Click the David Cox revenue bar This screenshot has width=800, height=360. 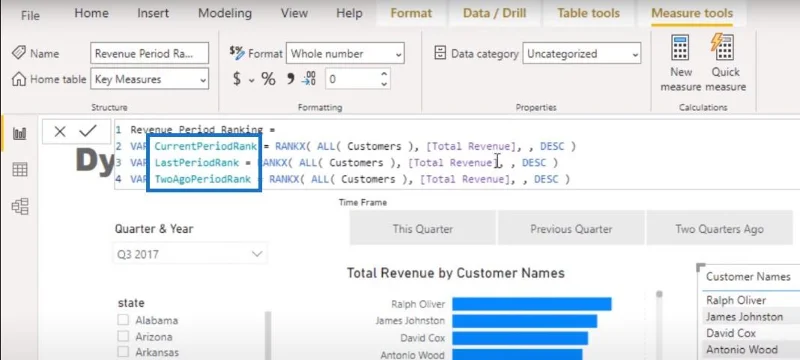520,338
